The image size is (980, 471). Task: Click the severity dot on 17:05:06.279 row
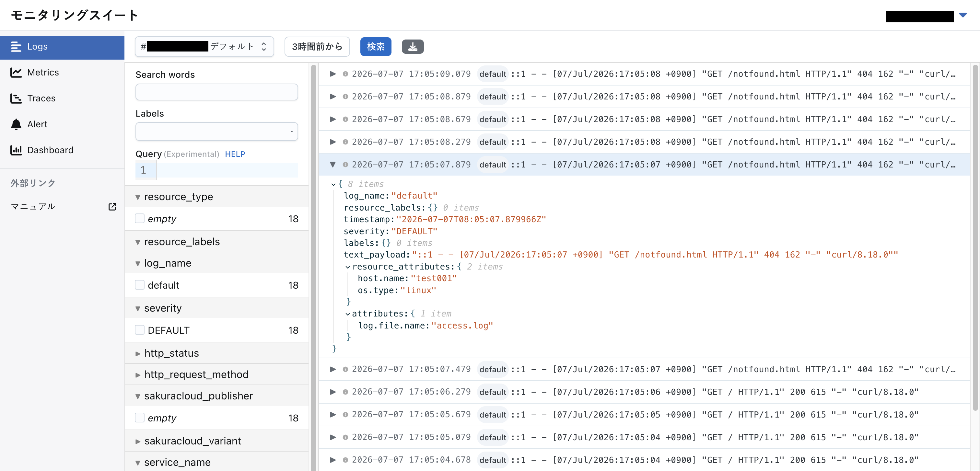click(345, 392)
